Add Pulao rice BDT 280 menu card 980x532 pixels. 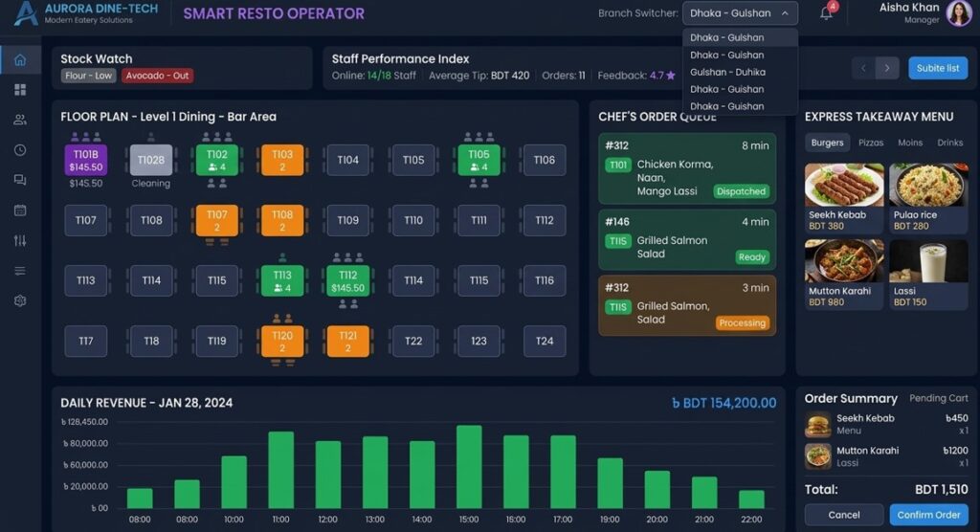pyautogui.click(x=928, y=198)
